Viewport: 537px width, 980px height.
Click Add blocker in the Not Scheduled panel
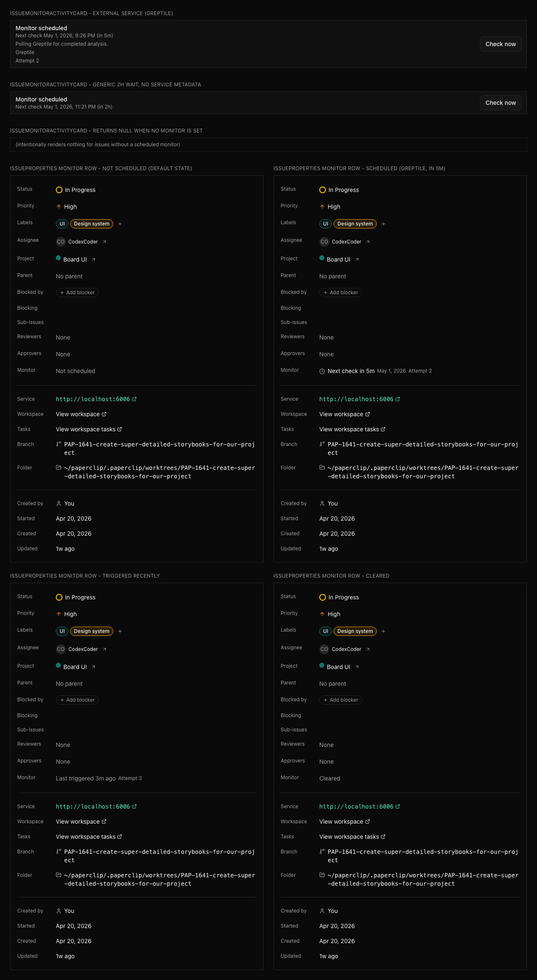[77, 293]
